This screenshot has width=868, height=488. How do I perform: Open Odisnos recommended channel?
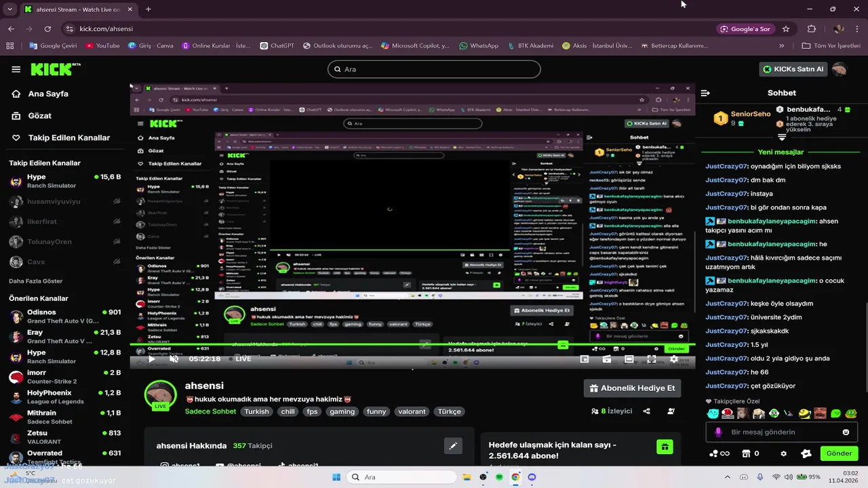64,317
